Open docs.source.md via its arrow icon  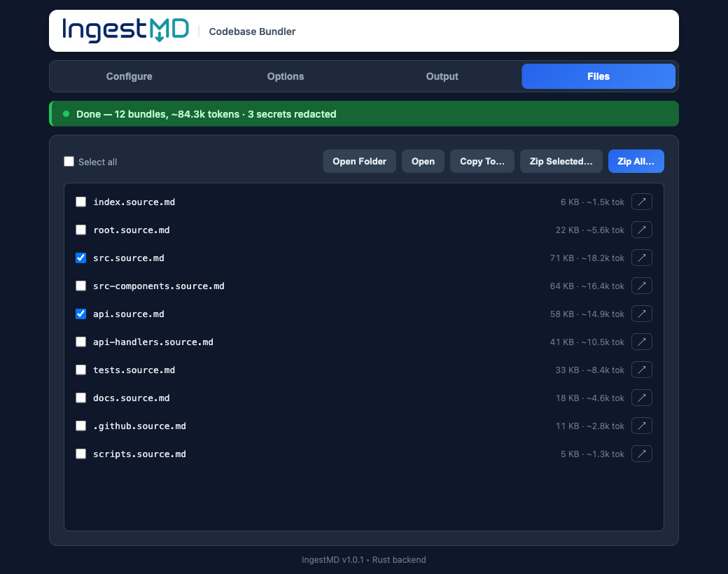(x=642, y=398)
